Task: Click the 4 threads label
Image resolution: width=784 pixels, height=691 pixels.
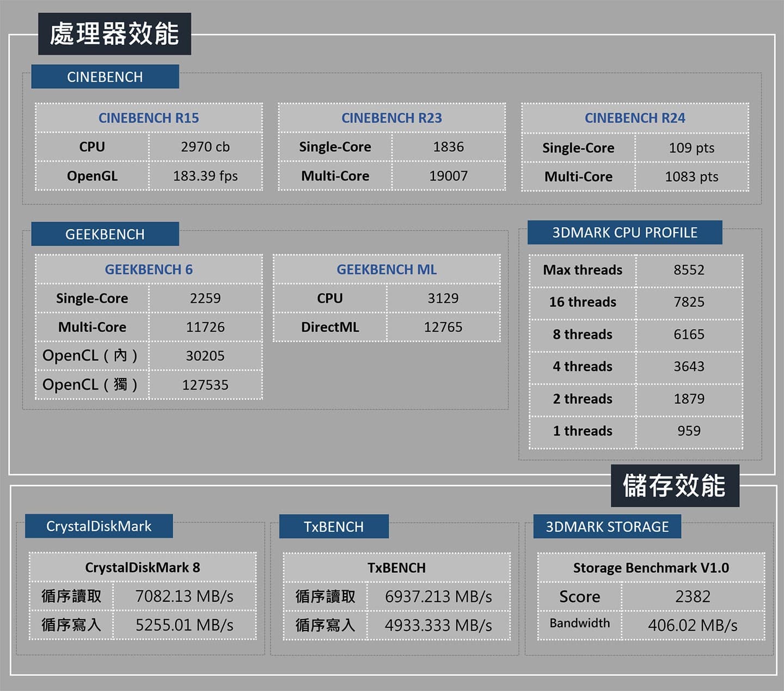Action: tap(583, 366)
